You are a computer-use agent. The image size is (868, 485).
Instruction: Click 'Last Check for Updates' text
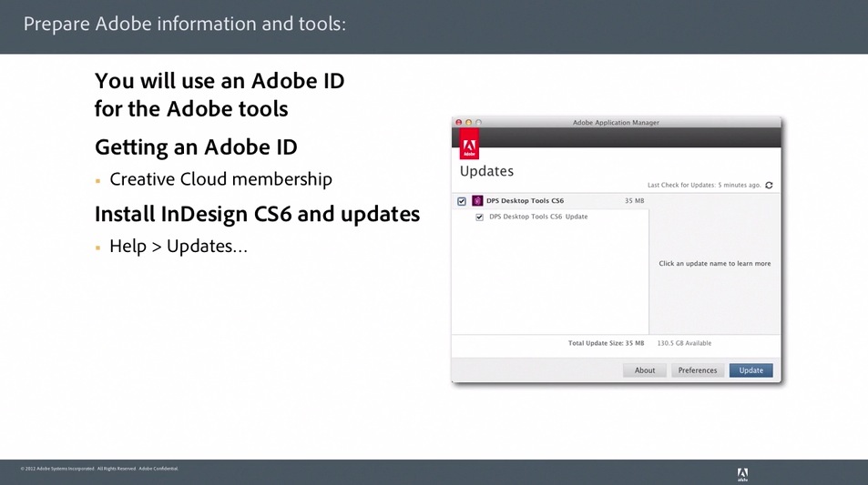coord(704,186)
